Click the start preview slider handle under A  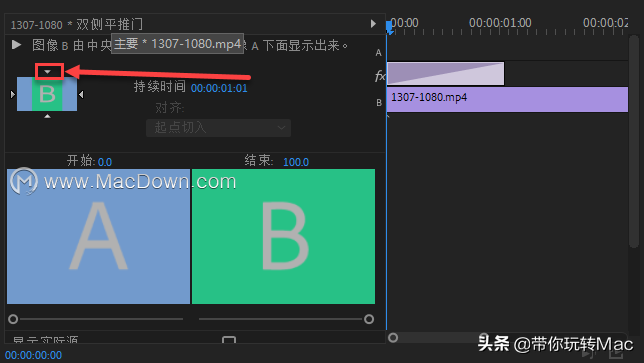pos(13,319)
